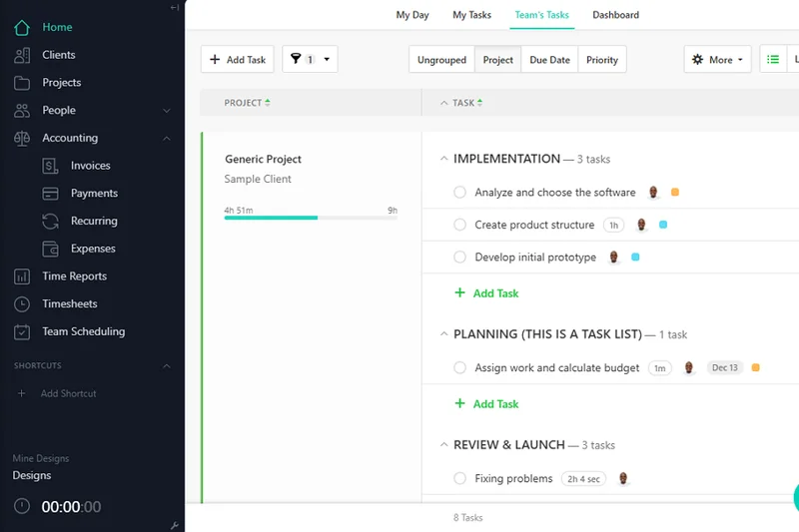Open the Clients briefcase icon in sidebar
This screenshot has width=799, height=532.
click(22, 55)
